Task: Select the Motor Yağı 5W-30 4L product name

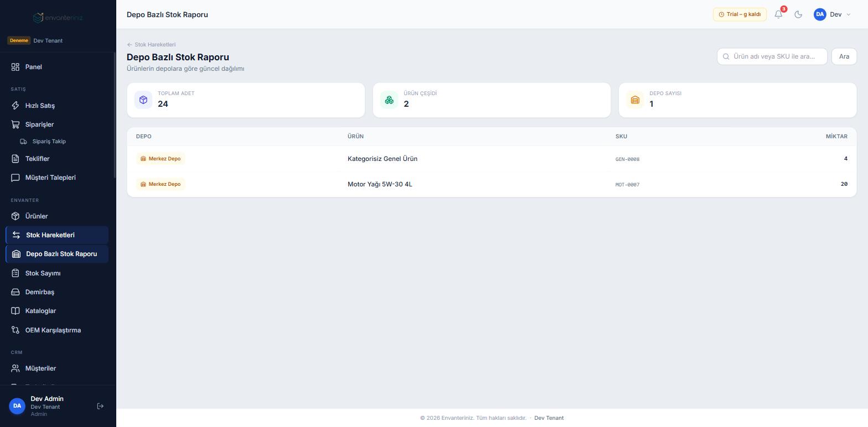Action: pyautogui.click(x=380, y=184)
